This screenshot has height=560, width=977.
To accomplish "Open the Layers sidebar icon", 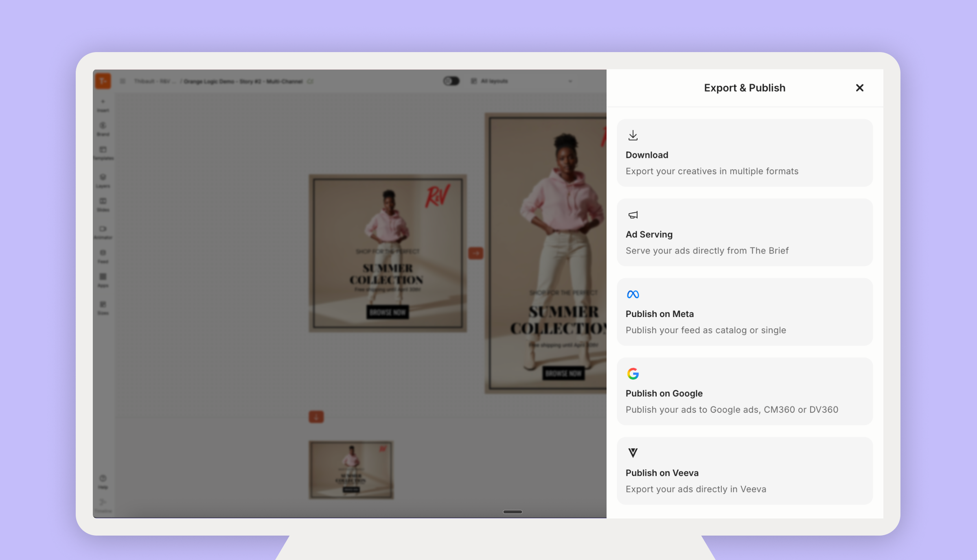I will click(103, 180).
